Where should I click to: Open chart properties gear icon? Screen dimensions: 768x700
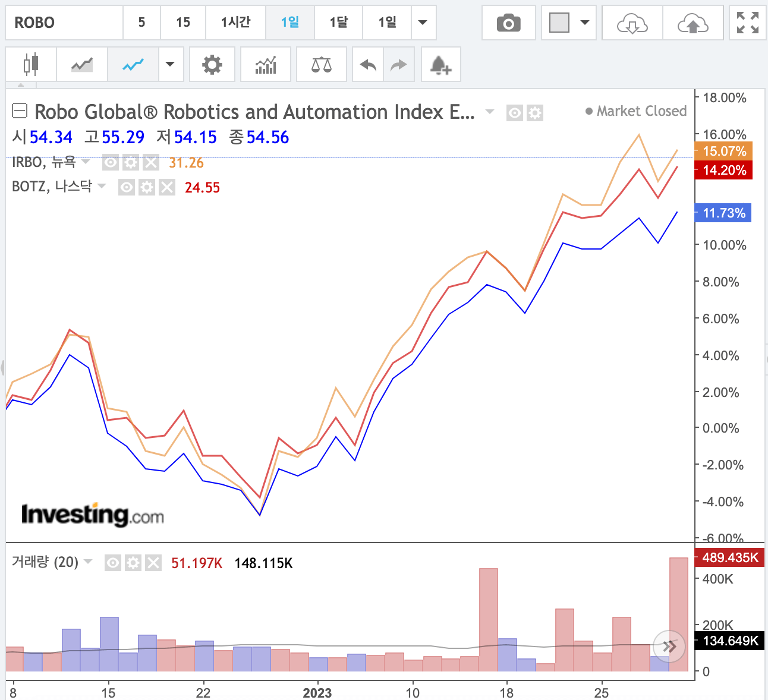click(212, 64)
